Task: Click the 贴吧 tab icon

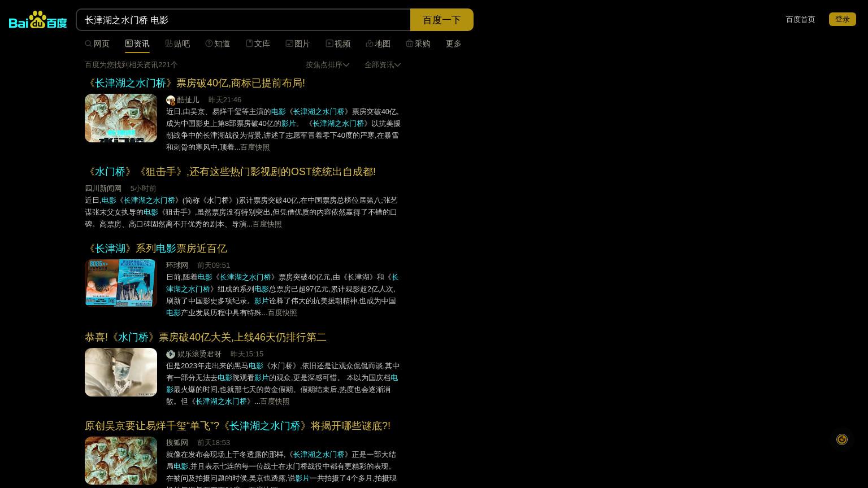Action: point(169,43)
